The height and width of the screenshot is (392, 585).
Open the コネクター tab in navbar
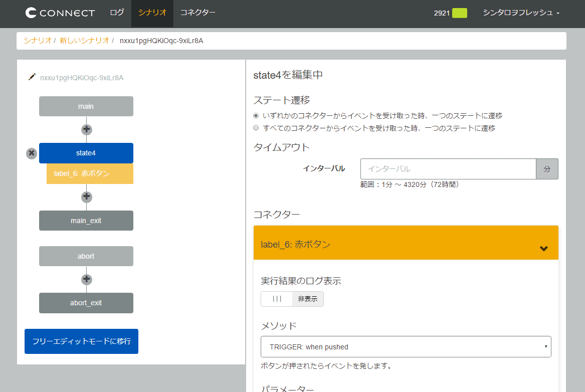point(198,13)
